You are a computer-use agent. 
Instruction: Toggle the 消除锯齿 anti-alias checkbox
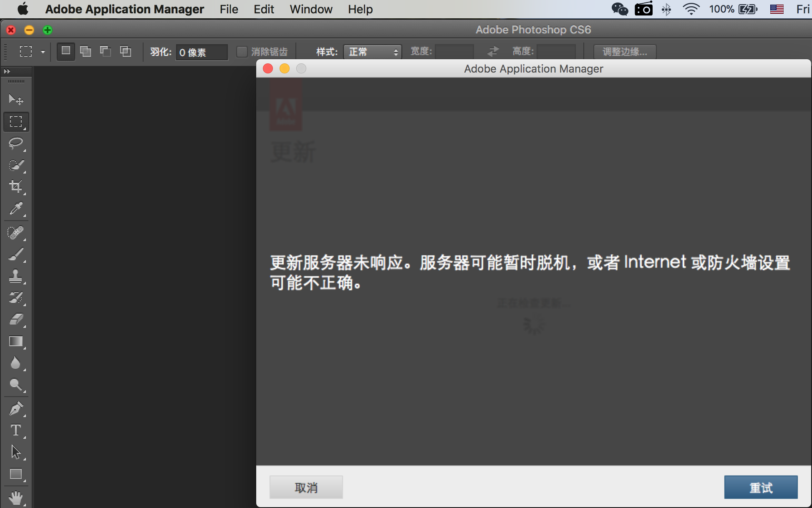tap(242, 52)
